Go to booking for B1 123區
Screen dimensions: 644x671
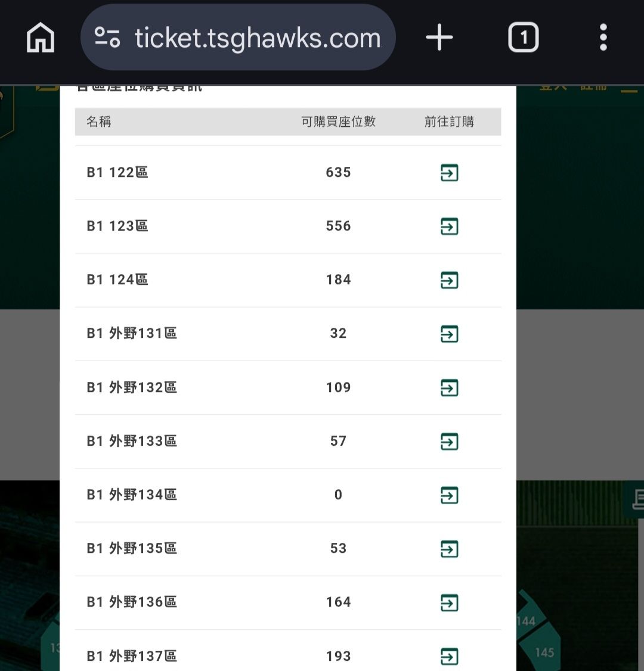[x=449, y=226]
